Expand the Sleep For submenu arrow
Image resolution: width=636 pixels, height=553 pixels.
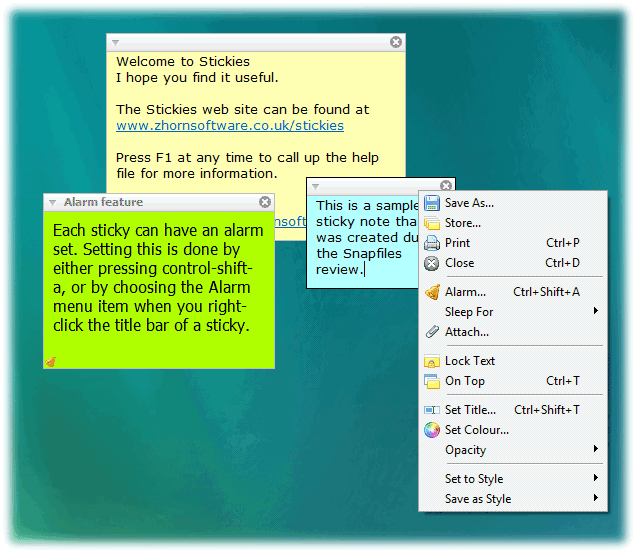(595, 311)
